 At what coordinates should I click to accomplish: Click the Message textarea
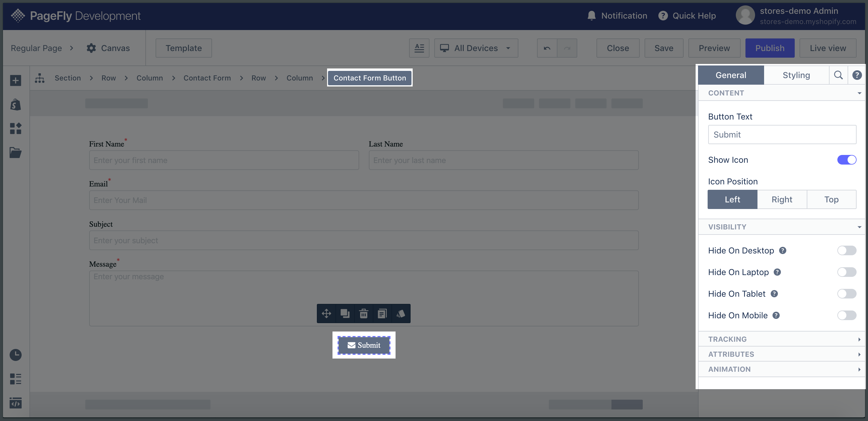pos(364,298)
